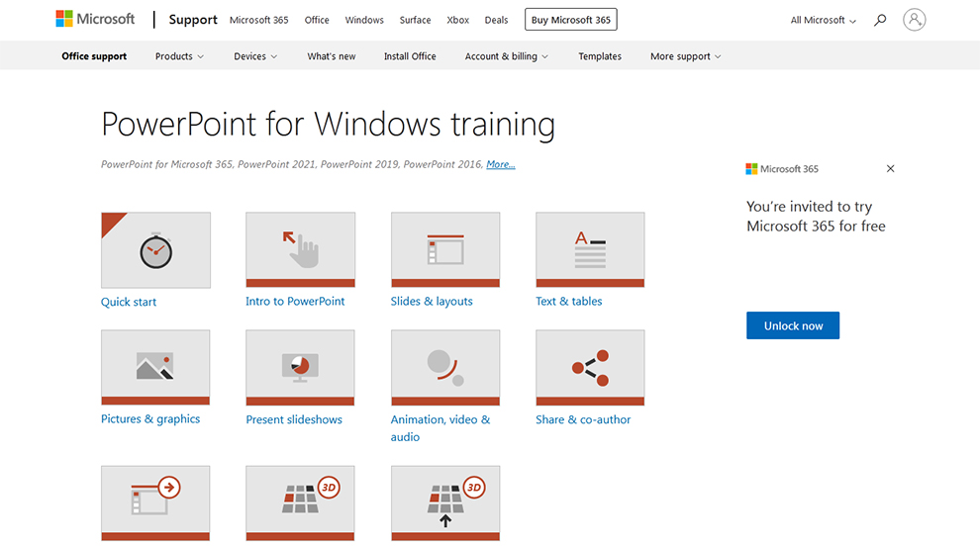Go to Windows in top nav
Viewport: 980px width, 547px height.
pyautogui.click(x=364, y=20)
